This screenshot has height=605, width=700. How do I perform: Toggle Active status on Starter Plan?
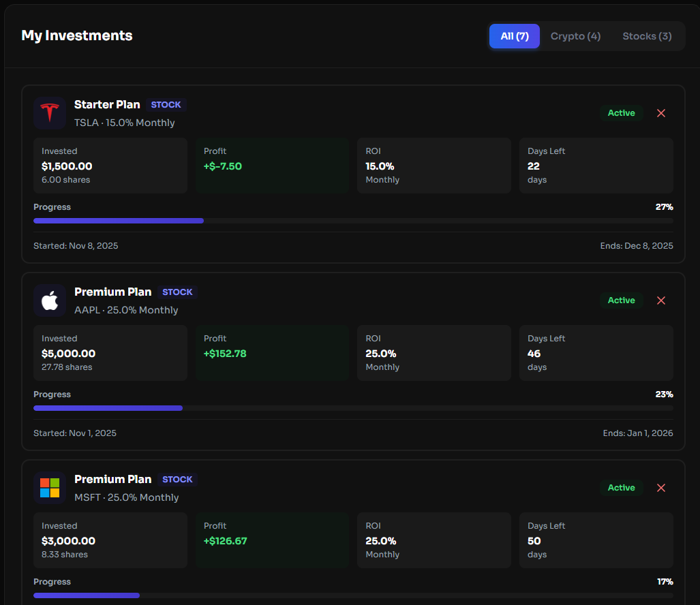coord(621,112)
